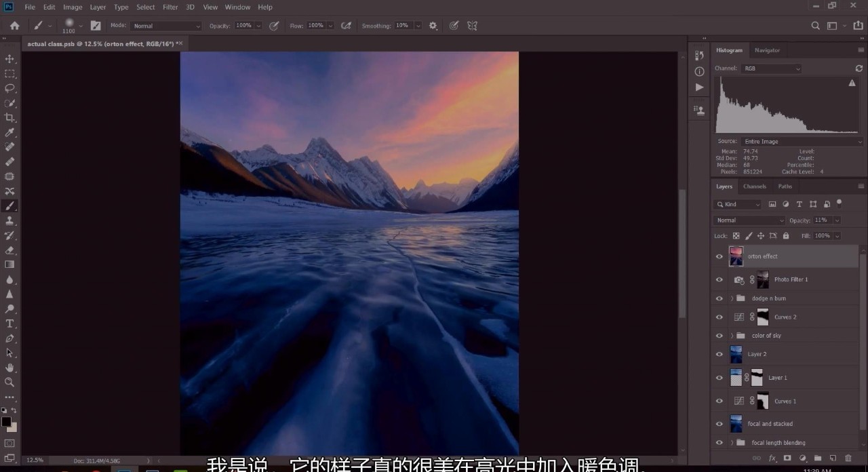Hide the color of sky group

(x=719, y=336)
